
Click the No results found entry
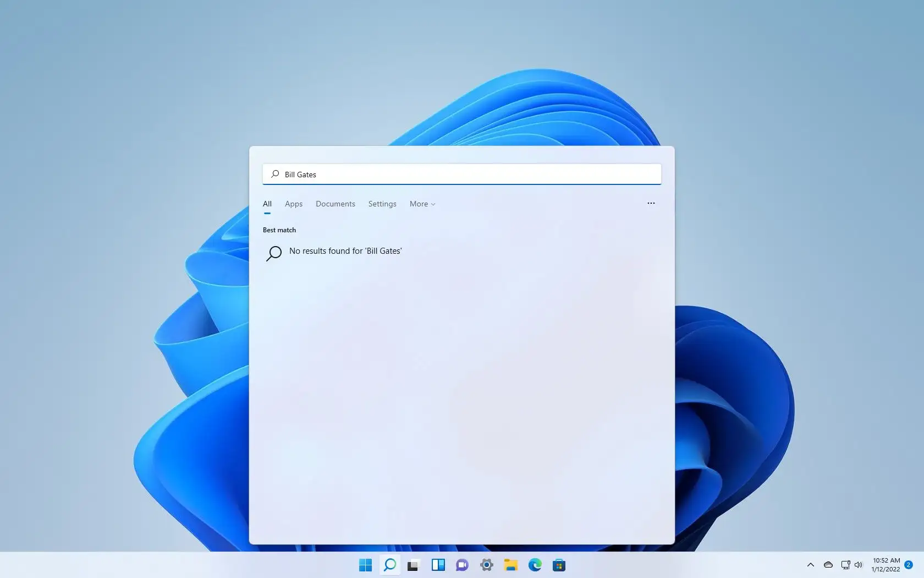345,251
